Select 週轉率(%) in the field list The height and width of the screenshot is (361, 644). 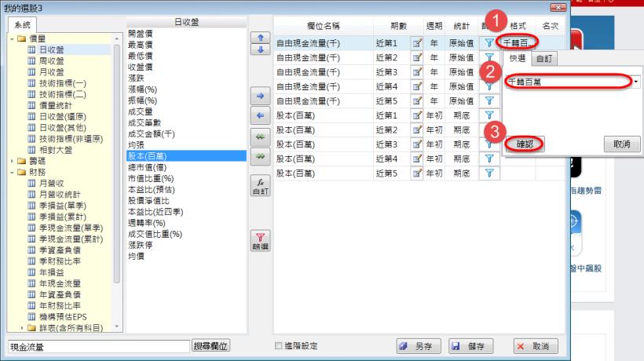coord(146,223)
